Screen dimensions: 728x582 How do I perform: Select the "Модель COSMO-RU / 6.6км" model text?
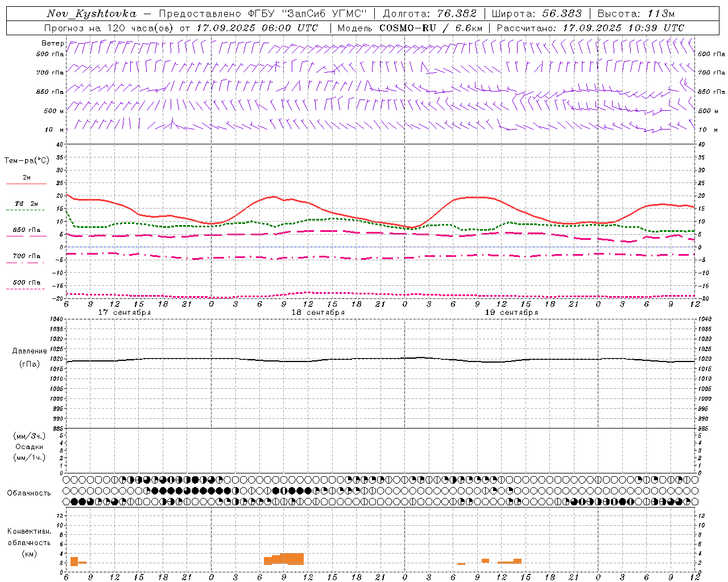pyautogui.click(x=410, y=28)
